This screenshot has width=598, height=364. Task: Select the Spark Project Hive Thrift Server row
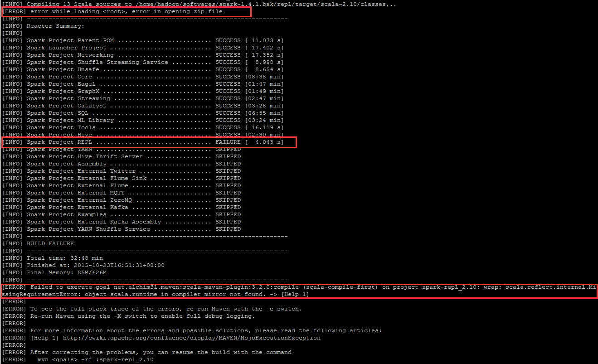(122, 156)
